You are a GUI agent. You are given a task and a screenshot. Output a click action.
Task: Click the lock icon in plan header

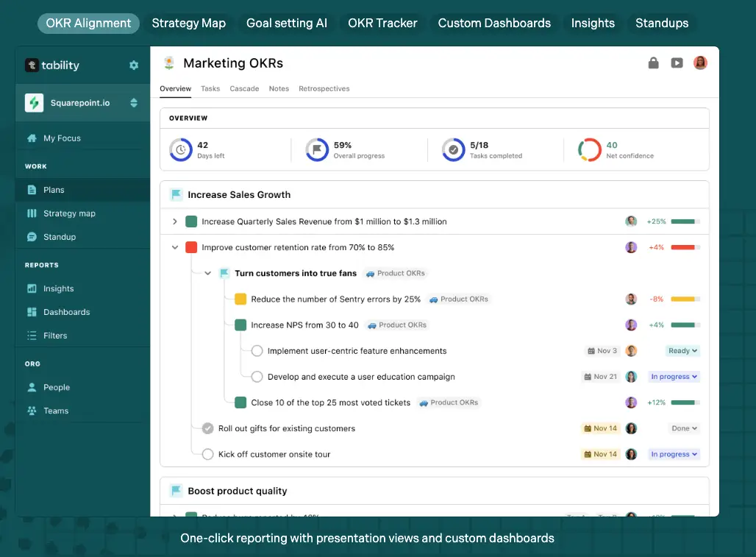[653, 63]
